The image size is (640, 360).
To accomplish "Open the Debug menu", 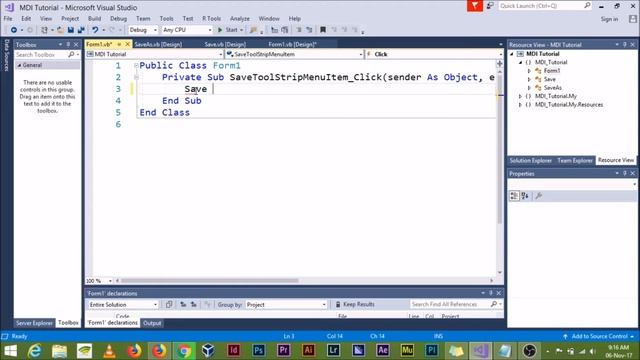I will point(118,19).
